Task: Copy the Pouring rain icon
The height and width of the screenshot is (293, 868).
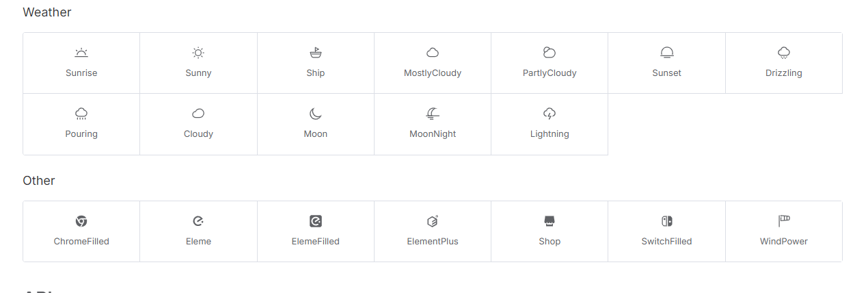Action: [x=81, y=124]
